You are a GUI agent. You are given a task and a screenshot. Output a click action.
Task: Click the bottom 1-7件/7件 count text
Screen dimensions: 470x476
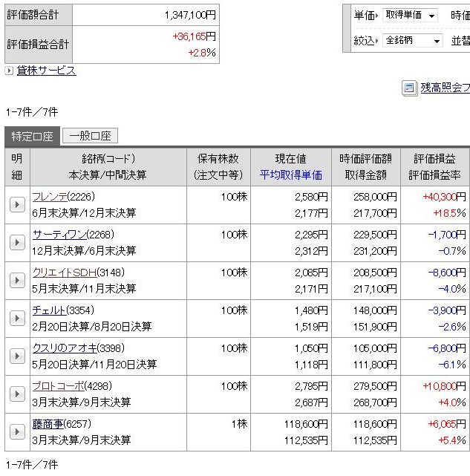coord(32,465)
